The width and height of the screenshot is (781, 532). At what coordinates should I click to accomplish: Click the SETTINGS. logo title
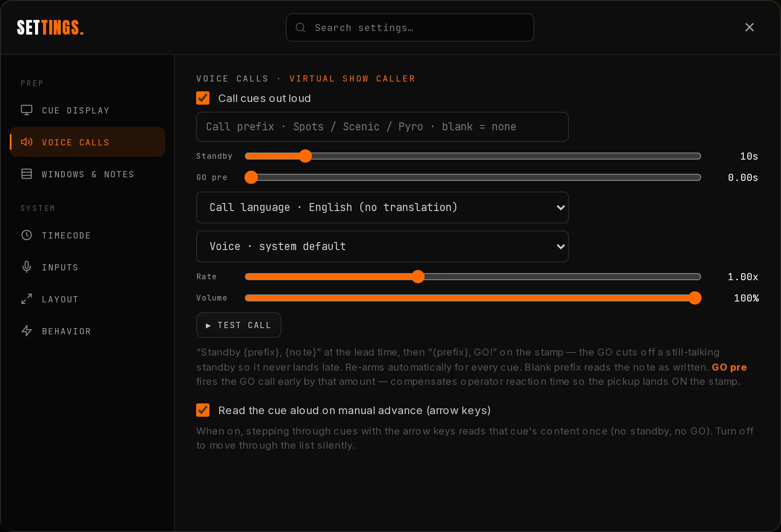click(x=50, y=27)
